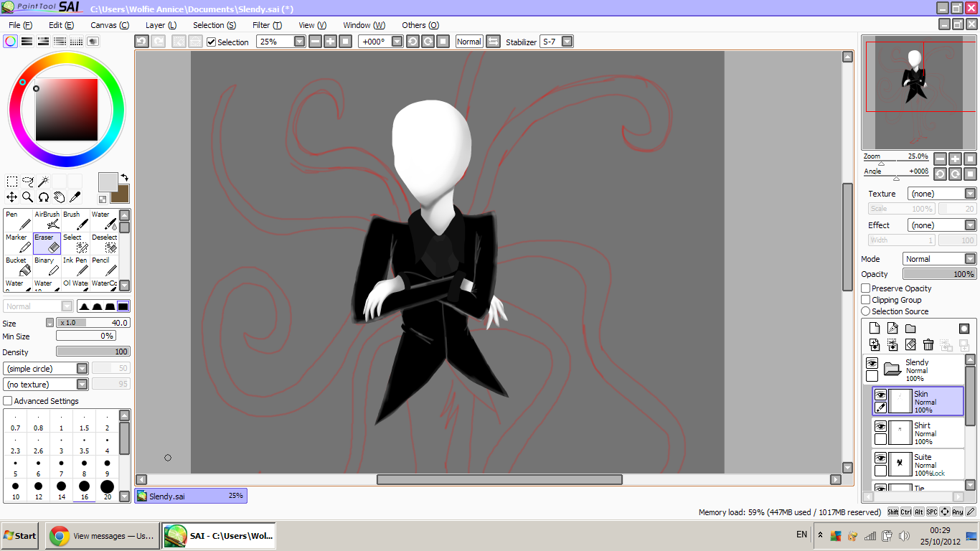Image resolution: width=980 pixels, height=551 pixels.
Task: Select the AirBrush tool
Action: click(47, 220)
